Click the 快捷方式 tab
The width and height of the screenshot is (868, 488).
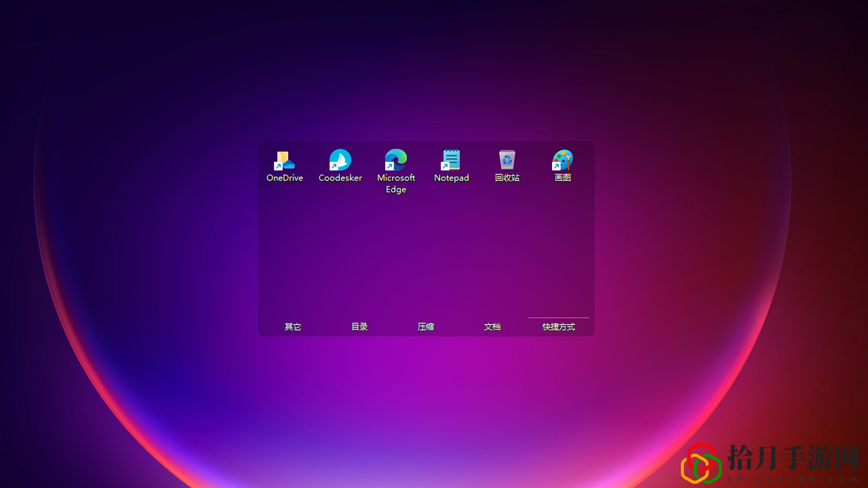(559, 327)
